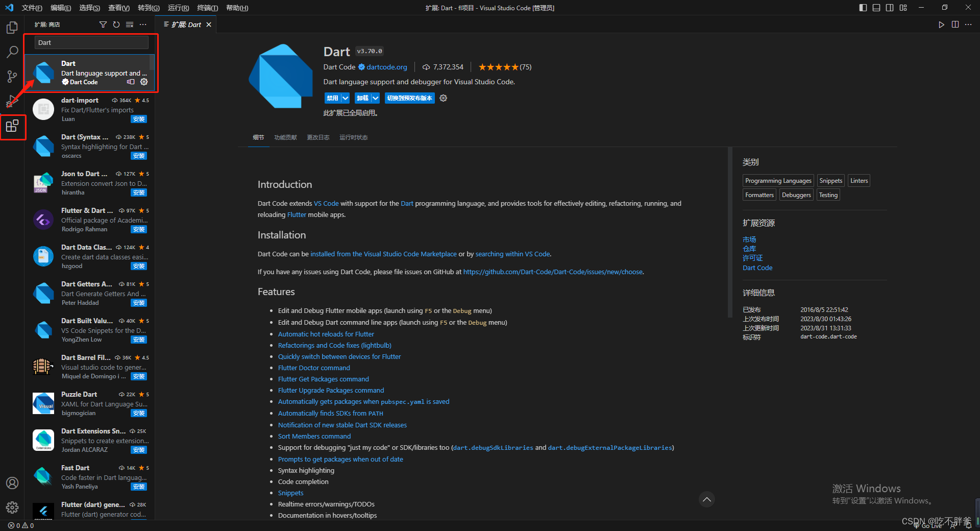Click the run play icon in editor toolbar
Image resolution: width=980 pixels, height=531 pixels.
click(x=941, y=25)
